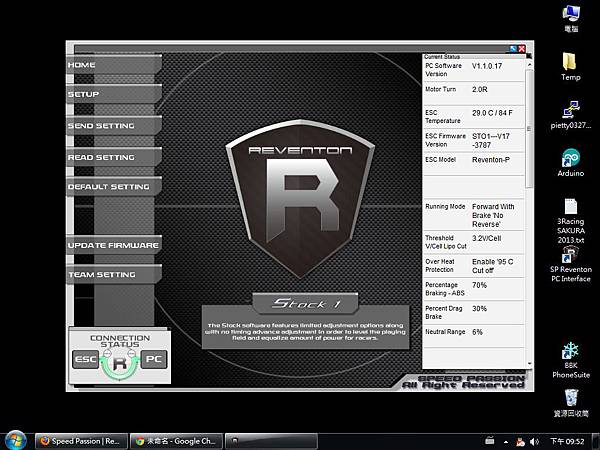
Task: Open the Windows Start button
Action: point(16,440)
